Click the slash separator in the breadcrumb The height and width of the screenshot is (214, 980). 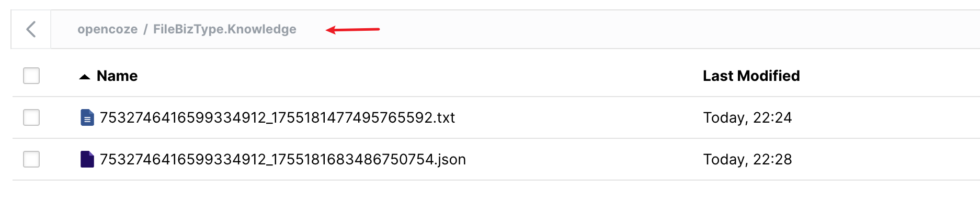(x=145, y=29)
